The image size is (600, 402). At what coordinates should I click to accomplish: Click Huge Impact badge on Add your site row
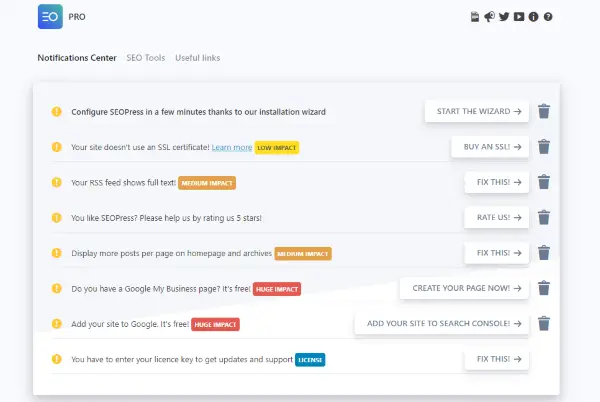[215, 324]
